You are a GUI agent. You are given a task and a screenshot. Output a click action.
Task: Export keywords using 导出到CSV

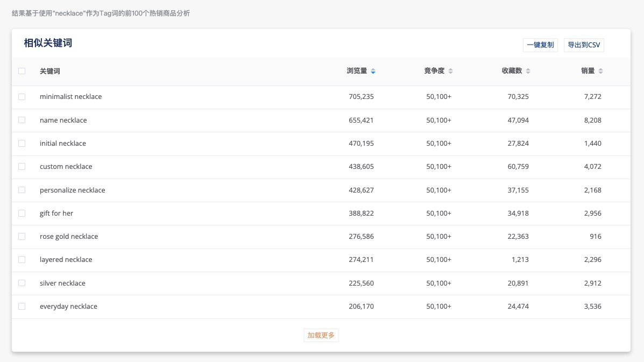coord(584,45)
